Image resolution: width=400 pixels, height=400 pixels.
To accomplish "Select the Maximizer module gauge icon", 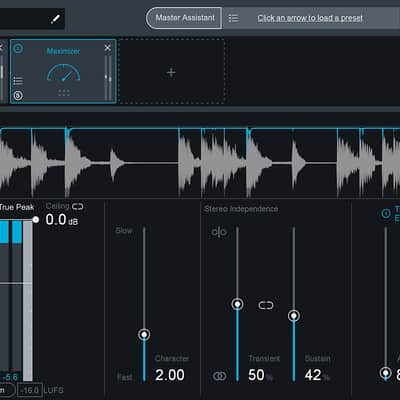I will point(64,73).
